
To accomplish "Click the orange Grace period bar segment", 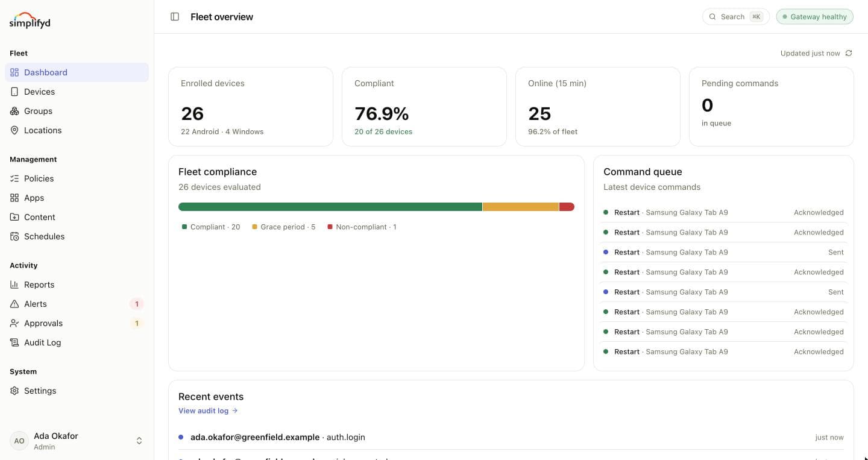I will click(521, 207).
